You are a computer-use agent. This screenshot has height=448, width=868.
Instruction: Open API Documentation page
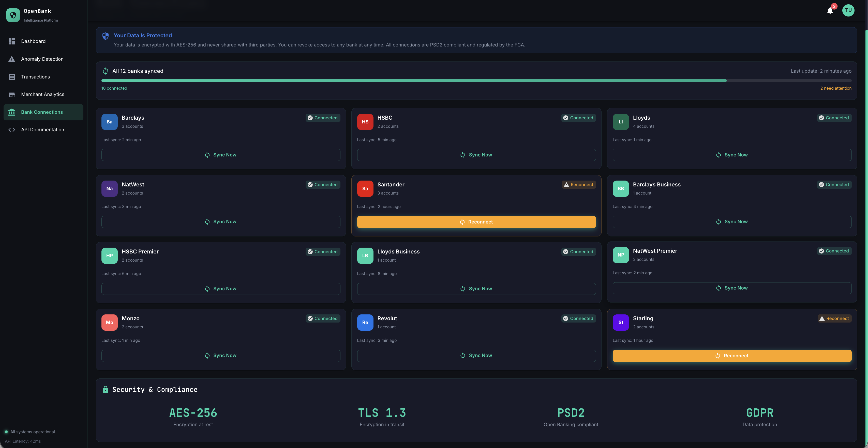point(43,130)
